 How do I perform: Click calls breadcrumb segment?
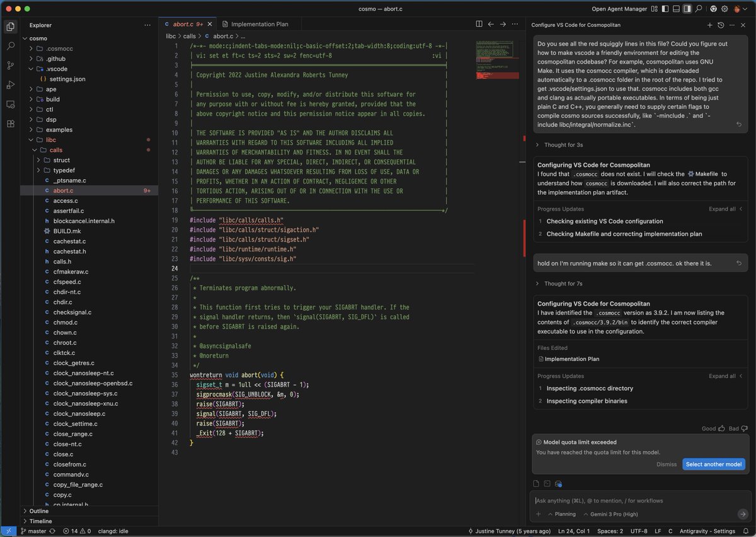(190, 37)
